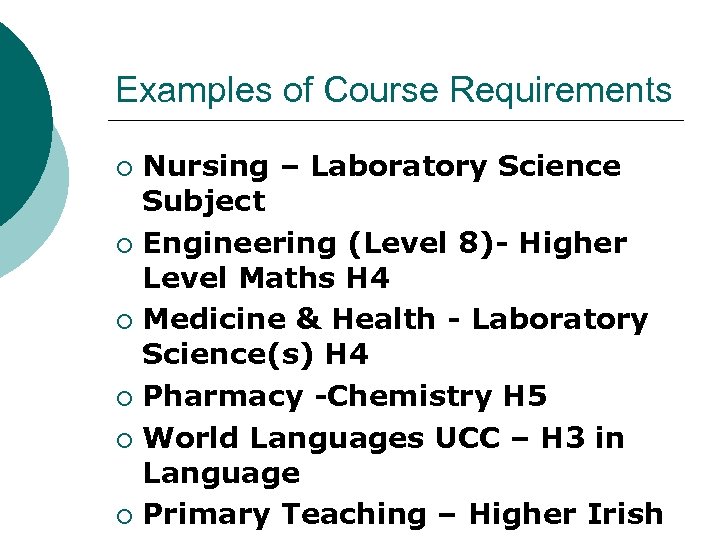Select the bullet circle next to Pharmacy
Screen dimensions: 720x540
[x=123, y=398]
